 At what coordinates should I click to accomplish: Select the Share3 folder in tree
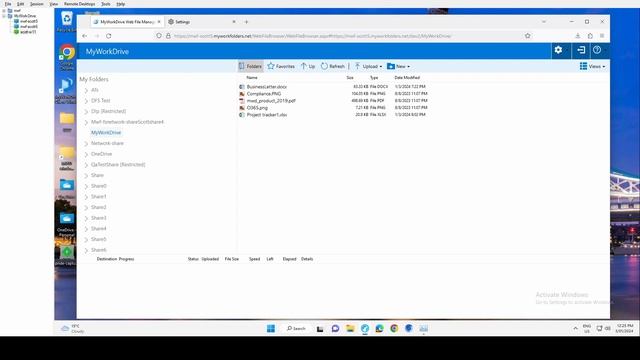(98, 218)
